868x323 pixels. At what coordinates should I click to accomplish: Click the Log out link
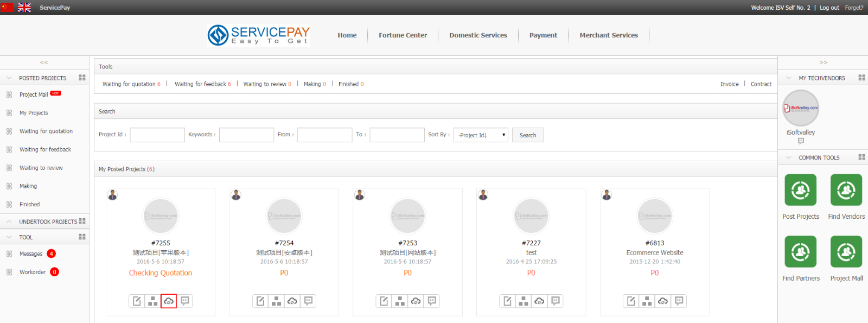click(x=829, y=8)
